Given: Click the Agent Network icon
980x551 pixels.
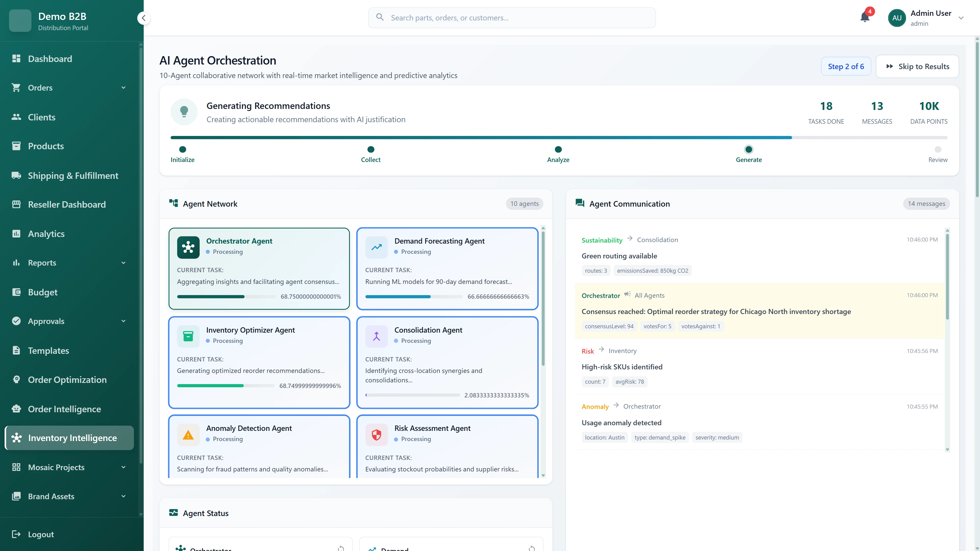Looking at the screenshot, I should click(x=174, y=203).
